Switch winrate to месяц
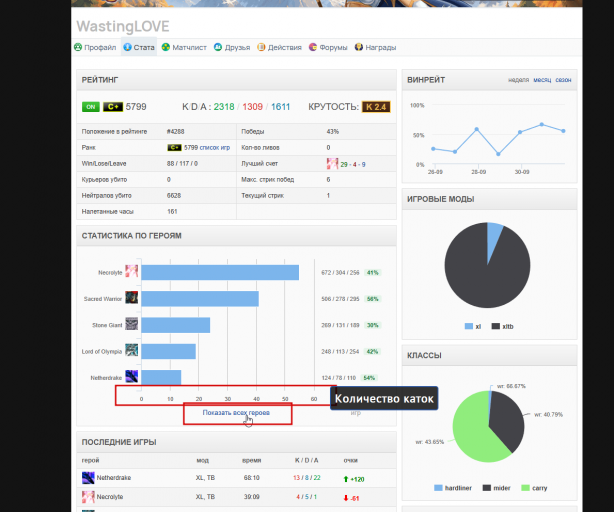 coord(542,80)
